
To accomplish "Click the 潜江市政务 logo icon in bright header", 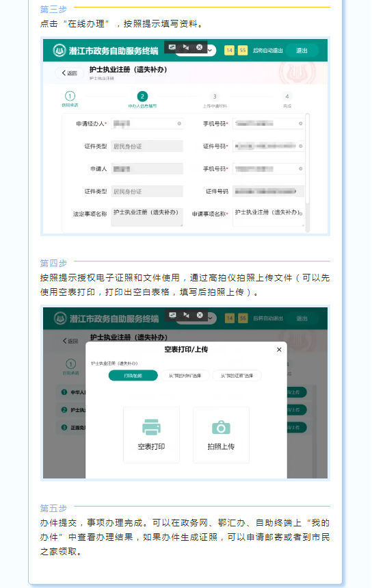I will click(x=59, y=51).
